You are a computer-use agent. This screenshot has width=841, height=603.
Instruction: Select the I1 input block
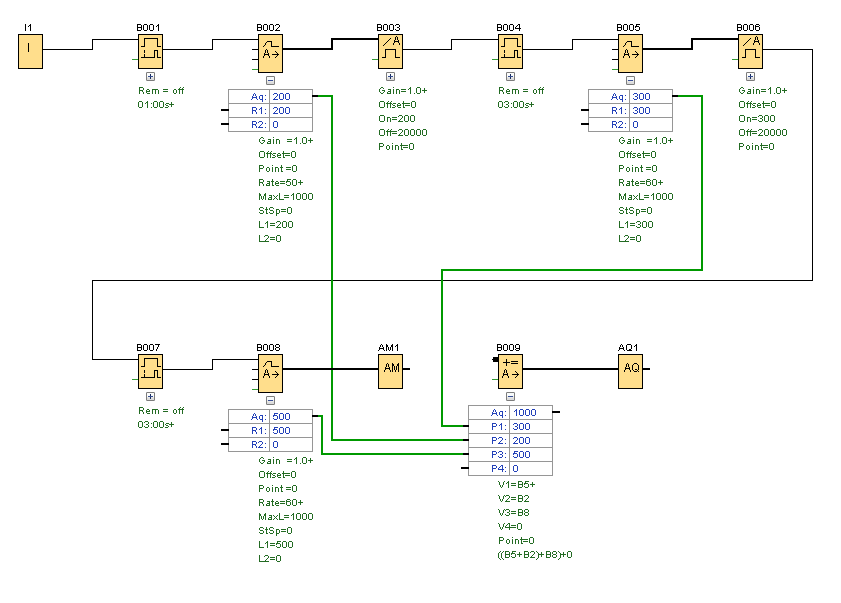click(31, 52)
